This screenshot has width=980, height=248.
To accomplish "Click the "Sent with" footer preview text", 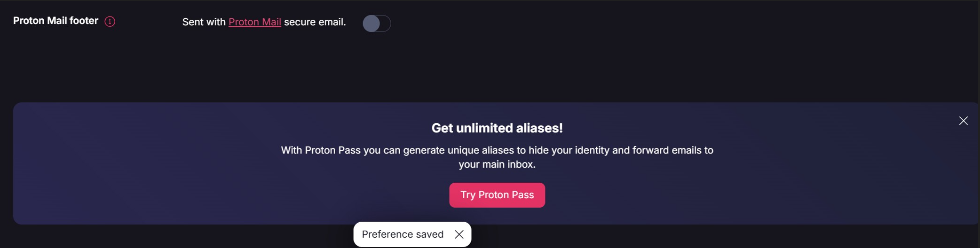I will pyautogui.click(x=204, y=22).
